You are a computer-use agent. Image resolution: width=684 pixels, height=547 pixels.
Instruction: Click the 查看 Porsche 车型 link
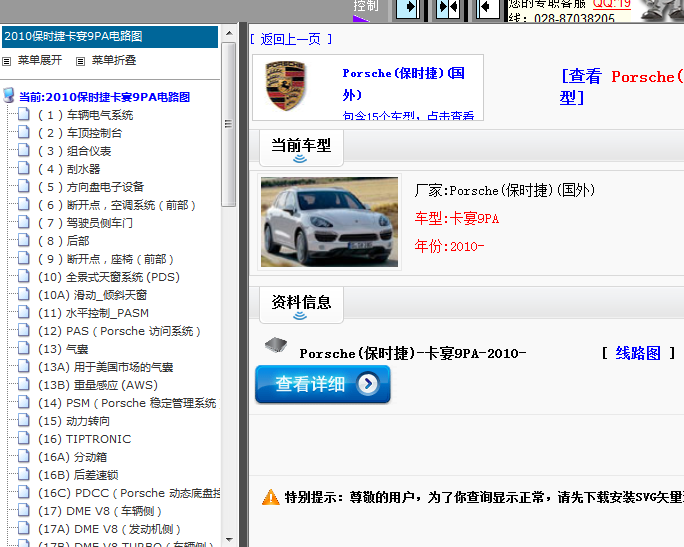point(622,86)
